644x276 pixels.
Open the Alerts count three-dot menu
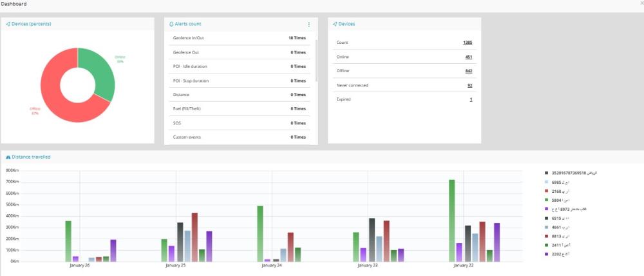(308, 24)
